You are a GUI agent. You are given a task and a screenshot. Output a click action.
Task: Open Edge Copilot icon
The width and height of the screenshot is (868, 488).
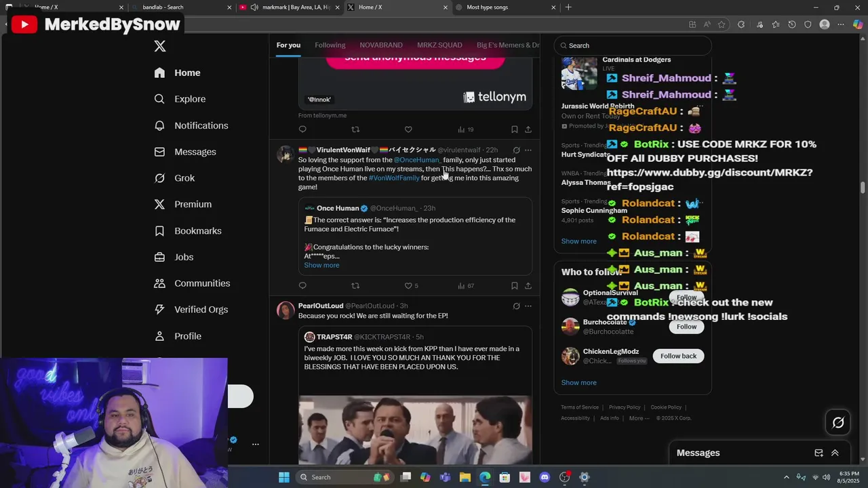858,24
